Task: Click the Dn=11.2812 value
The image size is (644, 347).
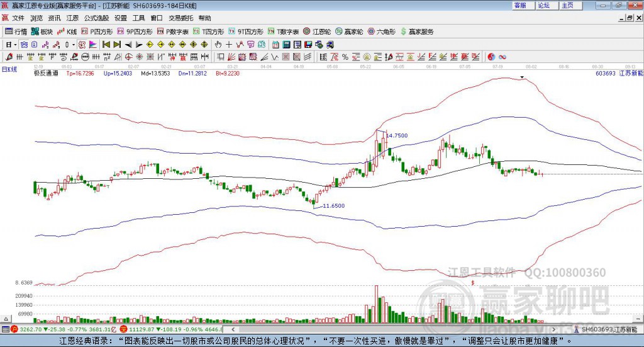Action: [x=192, y=73]
